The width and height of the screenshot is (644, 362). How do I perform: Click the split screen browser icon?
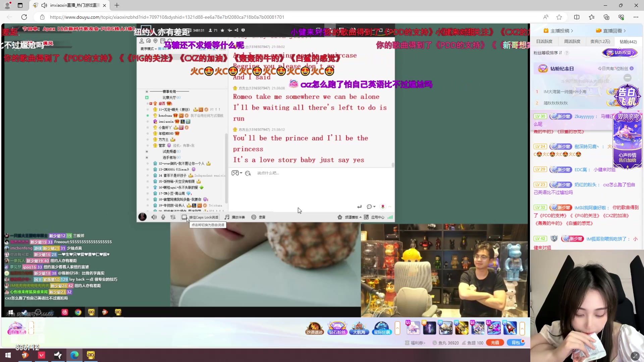(577, 17)
